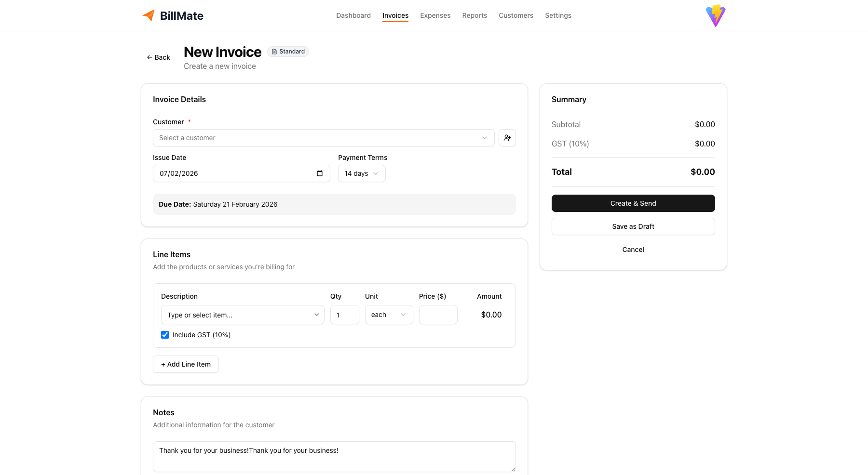Click the document icon in the Standard badge
Screen dimensions: 868x475
pos(274,51)
